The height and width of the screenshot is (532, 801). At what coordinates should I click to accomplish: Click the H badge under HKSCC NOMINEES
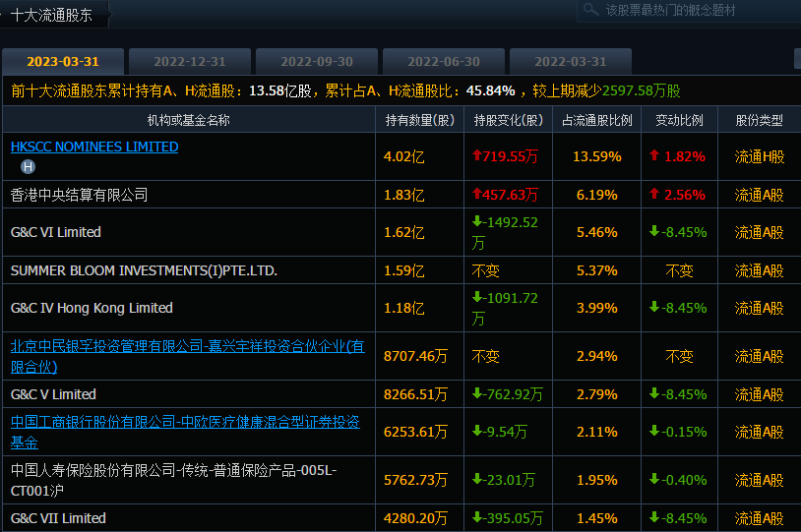click(29, 166)
